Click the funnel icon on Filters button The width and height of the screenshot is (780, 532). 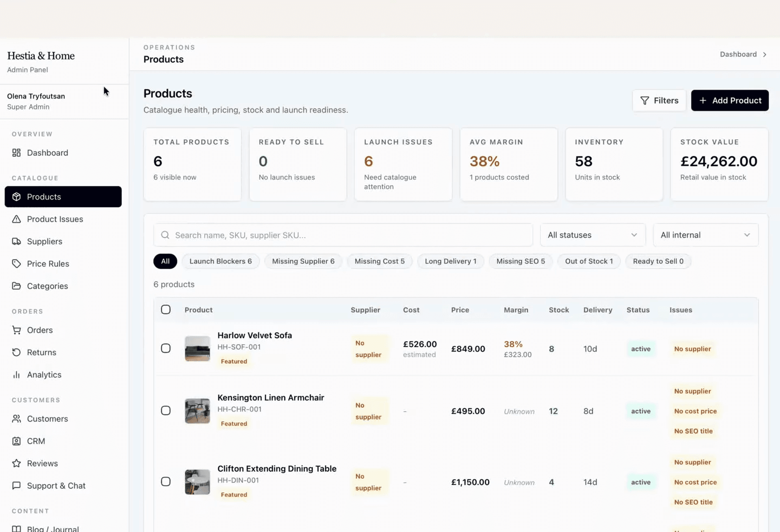(x=645, y=100)
